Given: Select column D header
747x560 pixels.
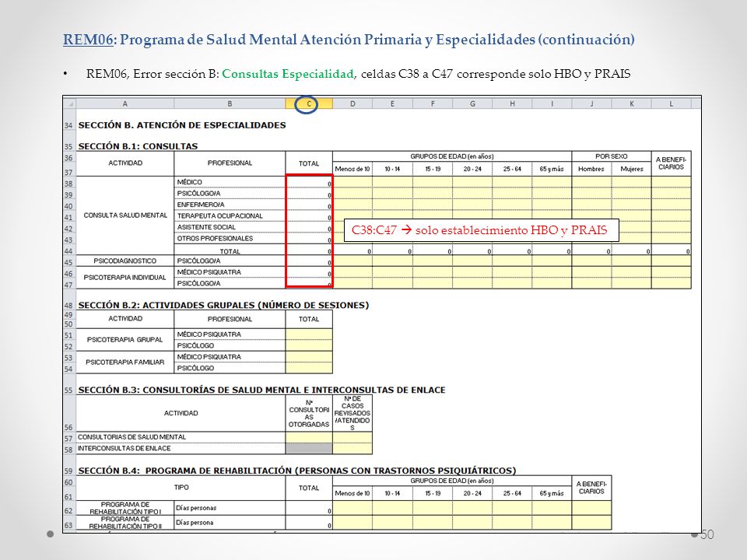Looking at the screenshot, I should click(x=352, y=103).
